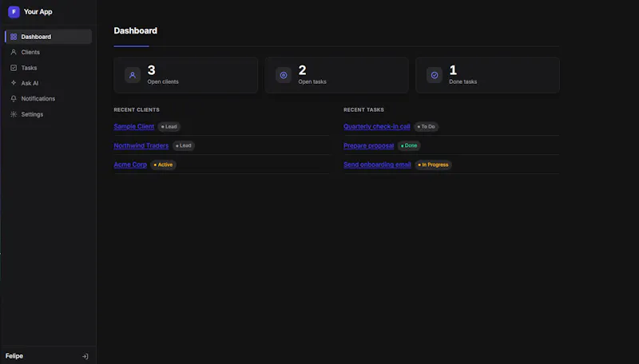
Task: Select Ask AI in the sidebar
Action: coord(49,83)
